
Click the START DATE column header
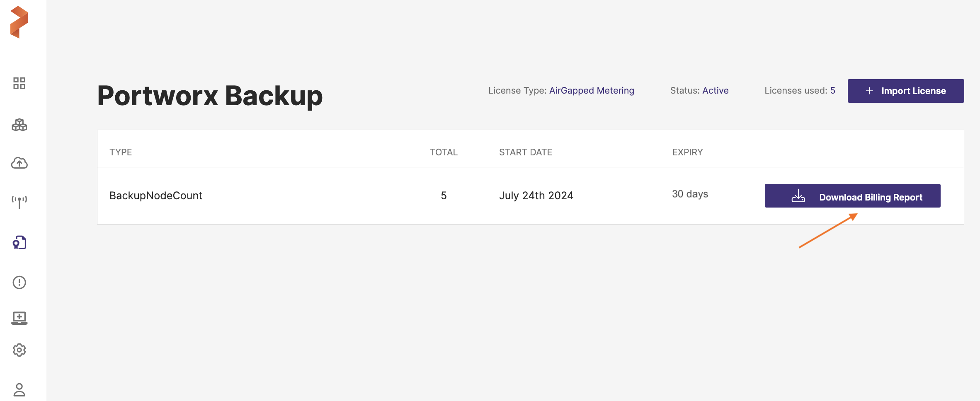tap(525, 152)
